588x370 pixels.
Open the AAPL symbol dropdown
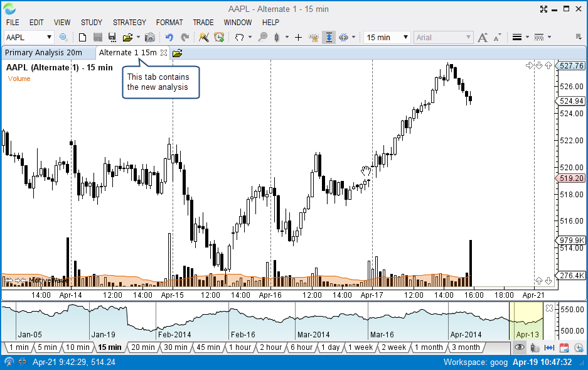pos(49,37)
